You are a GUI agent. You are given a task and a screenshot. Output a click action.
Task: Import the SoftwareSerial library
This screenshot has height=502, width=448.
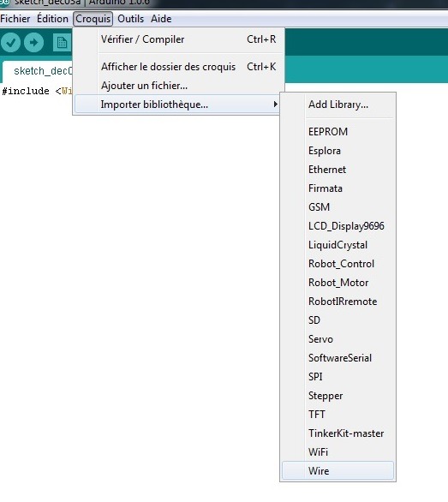pyautogui.click(x=337, y=358)
